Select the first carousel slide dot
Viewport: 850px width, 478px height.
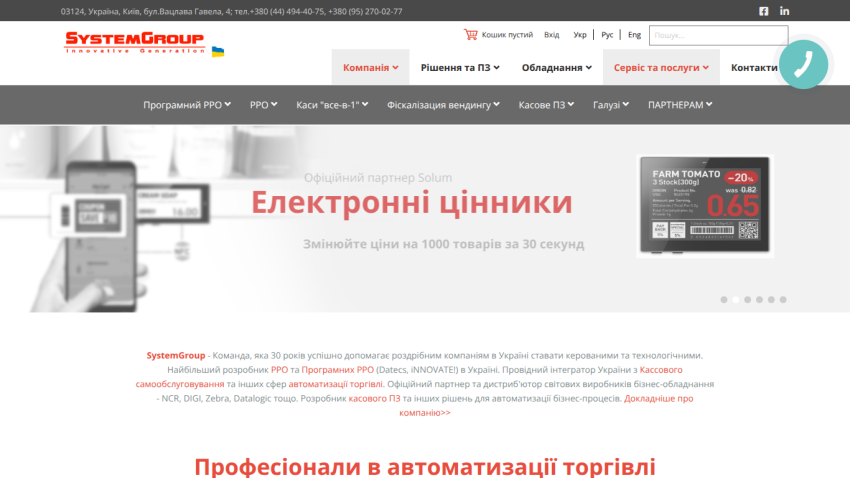click(724, 300)
